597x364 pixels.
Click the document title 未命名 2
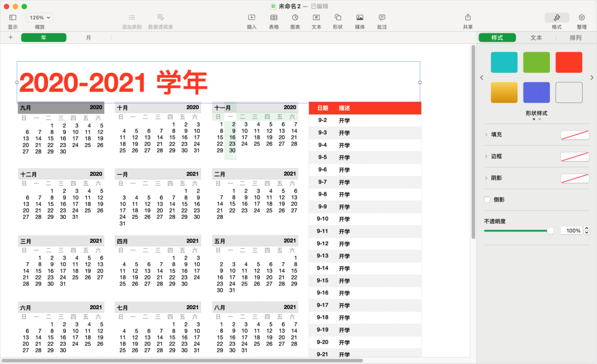[289, 6]
